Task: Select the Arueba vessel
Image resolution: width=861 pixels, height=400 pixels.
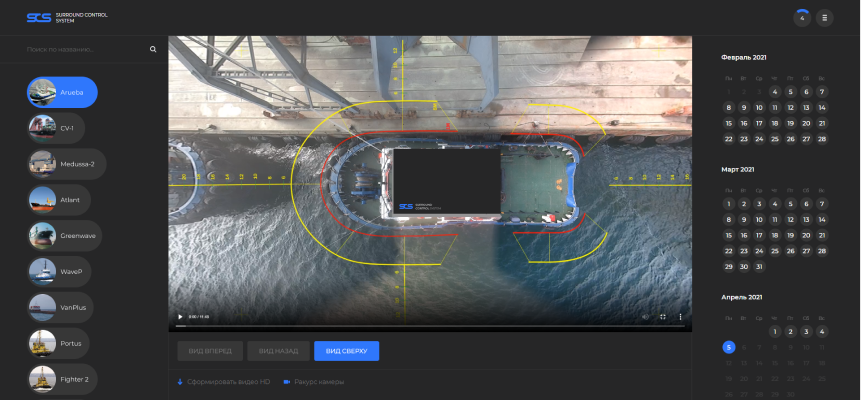Action: point(62,92)
